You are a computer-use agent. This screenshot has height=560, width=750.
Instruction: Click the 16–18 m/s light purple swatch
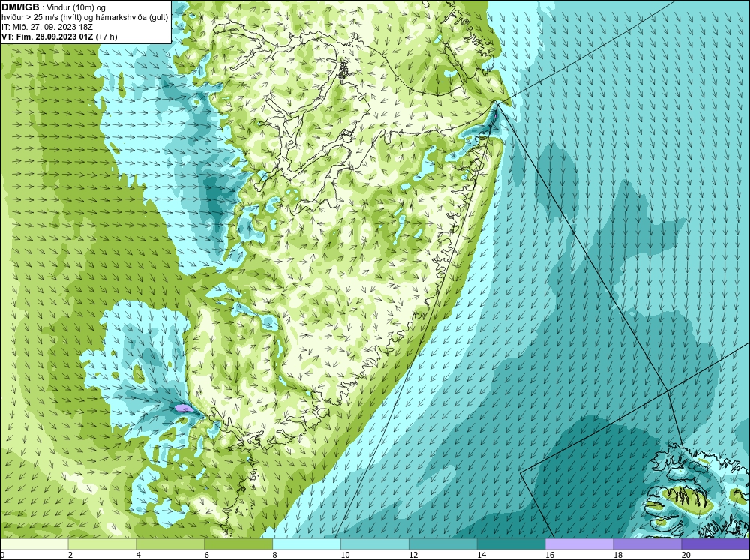point(579,544)
